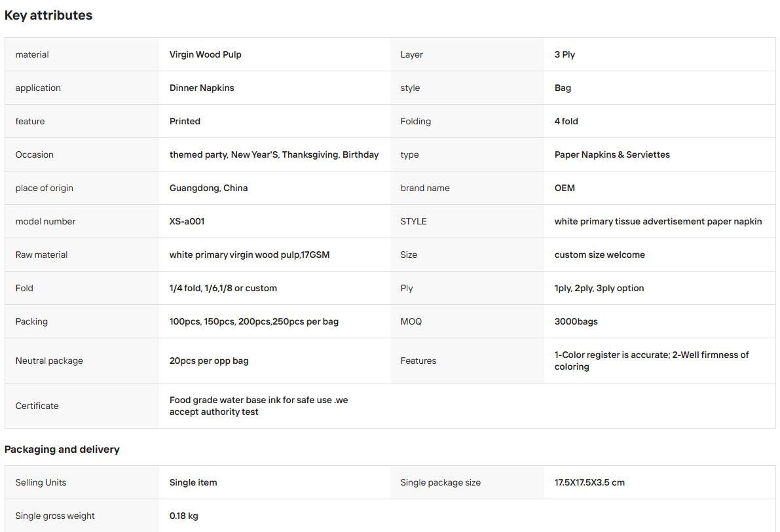Select the custom size welcome text
Viewport: 780px width, 532px height.
point(599,255)
